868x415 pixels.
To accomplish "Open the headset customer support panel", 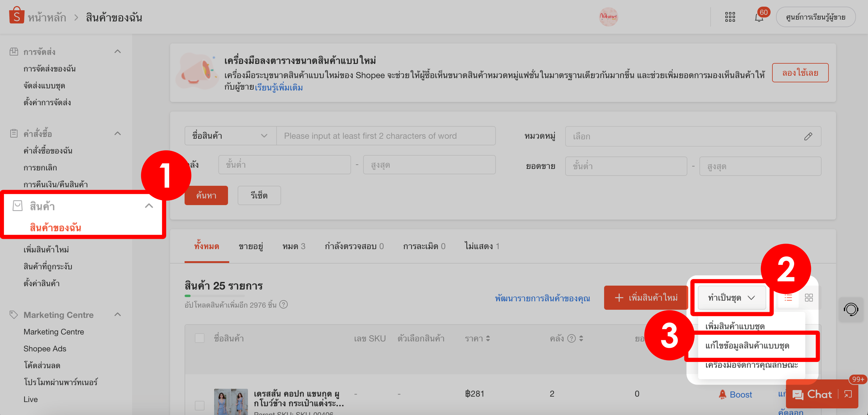I will pyautogui.click(x=851, y=309).
